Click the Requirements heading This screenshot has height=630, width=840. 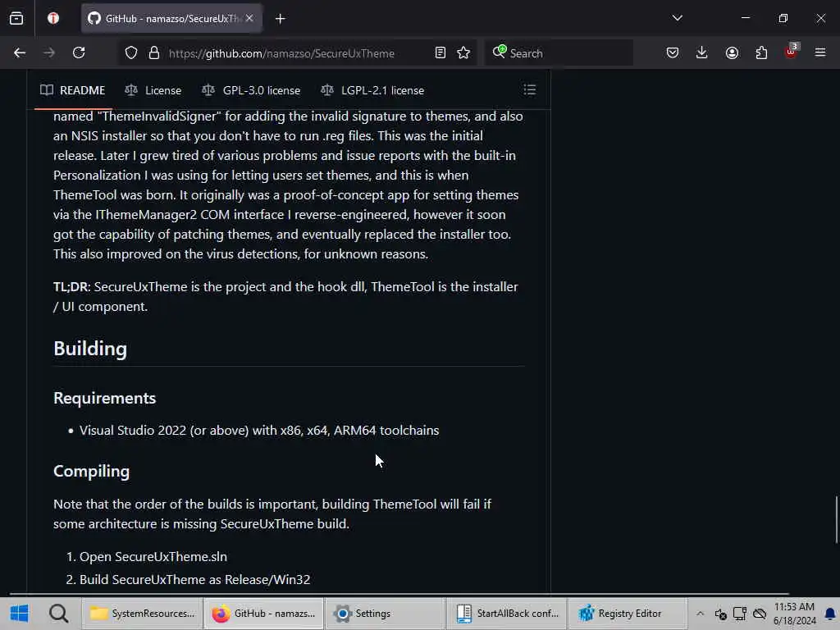pos(104,398)
